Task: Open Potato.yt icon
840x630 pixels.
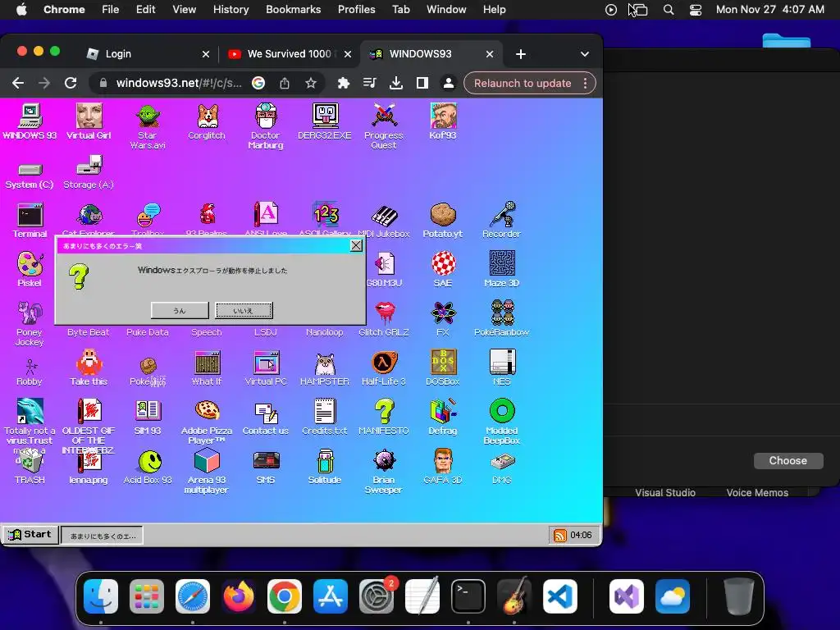Action: (x=443, y=220)
